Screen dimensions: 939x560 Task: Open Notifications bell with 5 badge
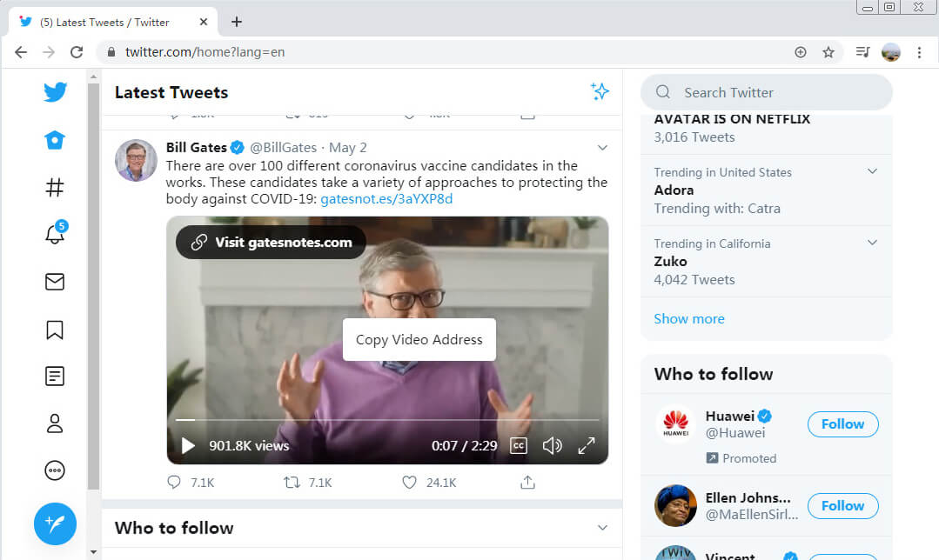55,234
